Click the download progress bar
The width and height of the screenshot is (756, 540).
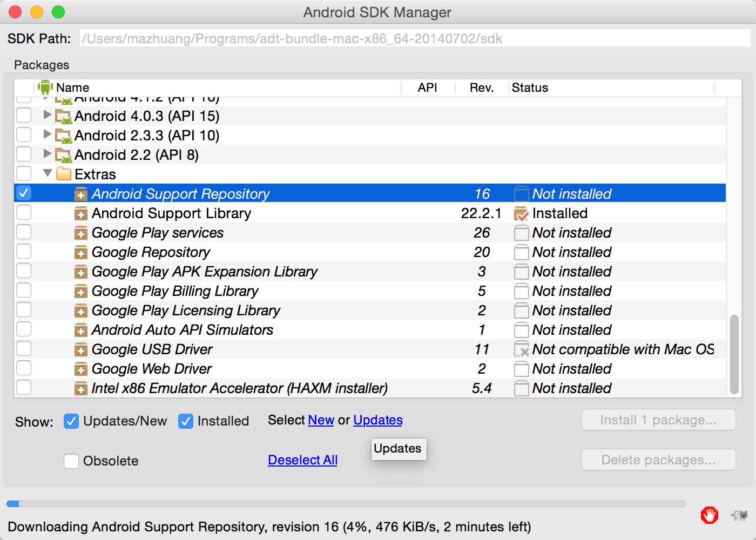coord(346,504)
